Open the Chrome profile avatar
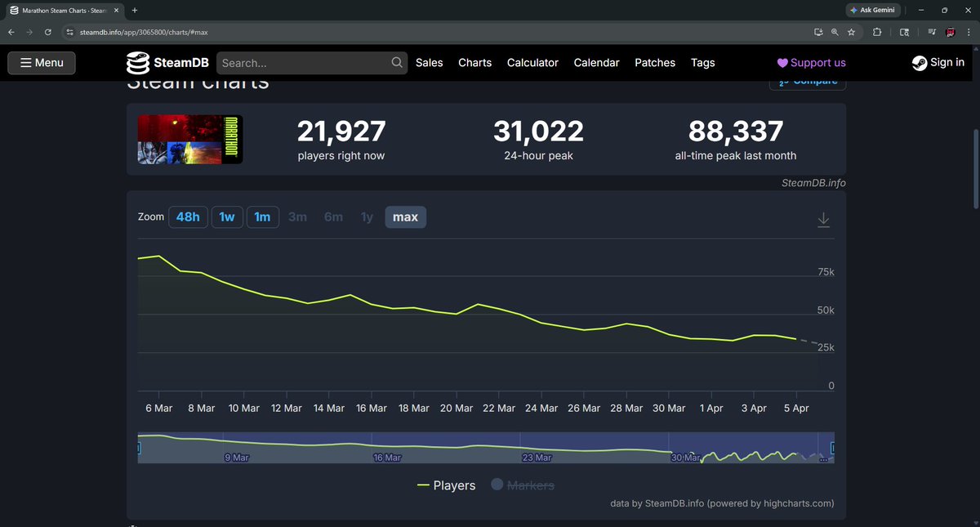980x527 pixels. click(951, 32)
